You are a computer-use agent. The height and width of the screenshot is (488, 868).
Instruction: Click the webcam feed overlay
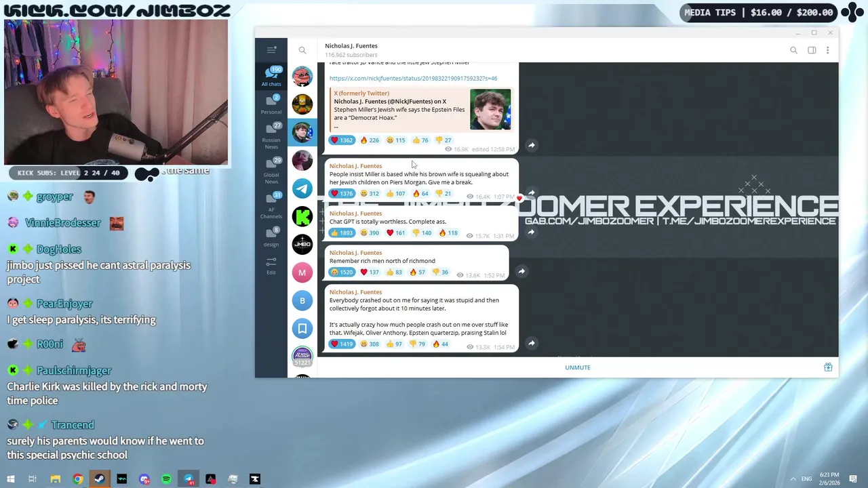point(116,93)
